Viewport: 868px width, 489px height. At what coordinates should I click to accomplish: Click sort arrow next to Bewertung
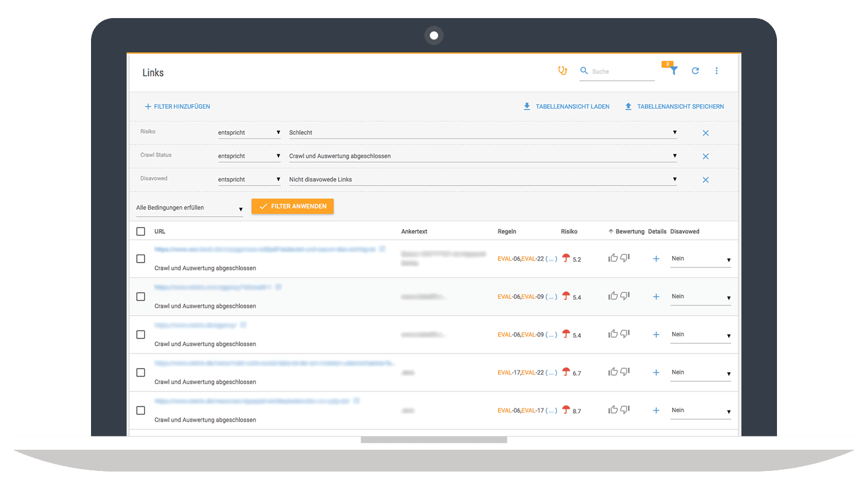[611, 231]
